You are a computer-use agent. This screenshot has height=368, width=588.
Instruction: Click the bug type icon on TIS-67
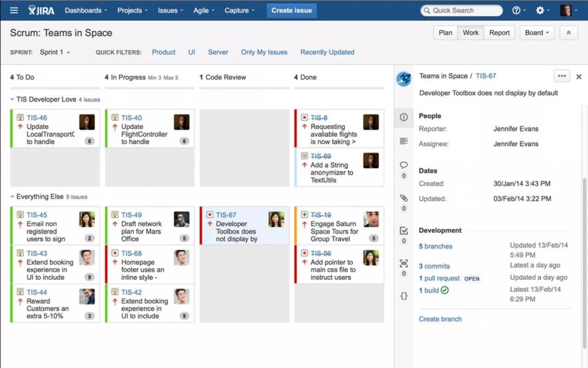coord(209,215)
